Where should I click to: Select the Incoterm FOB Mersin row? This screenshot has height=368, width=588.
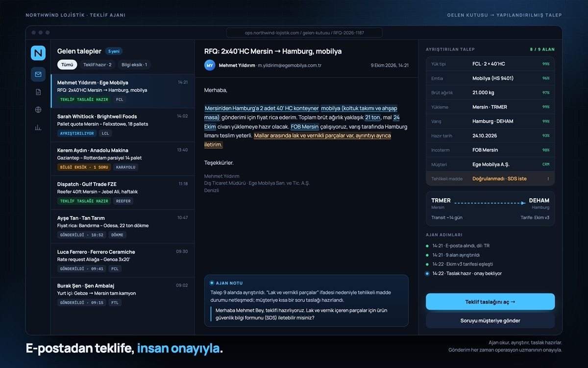(490, 150)
